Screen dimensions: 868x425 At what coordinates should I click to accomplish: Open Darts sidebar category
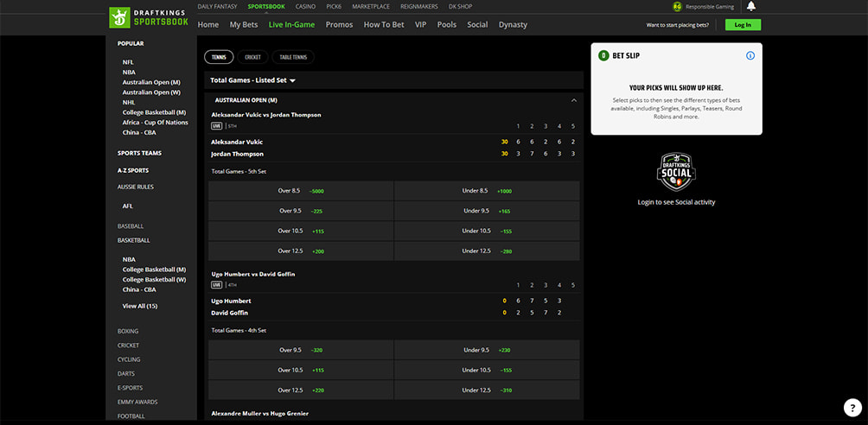pos(126,373)
